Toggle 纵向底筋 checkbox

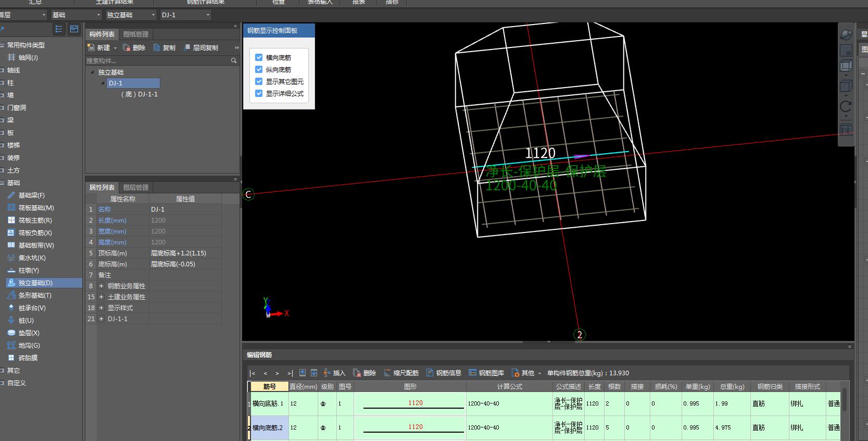[x=259, y=69]
